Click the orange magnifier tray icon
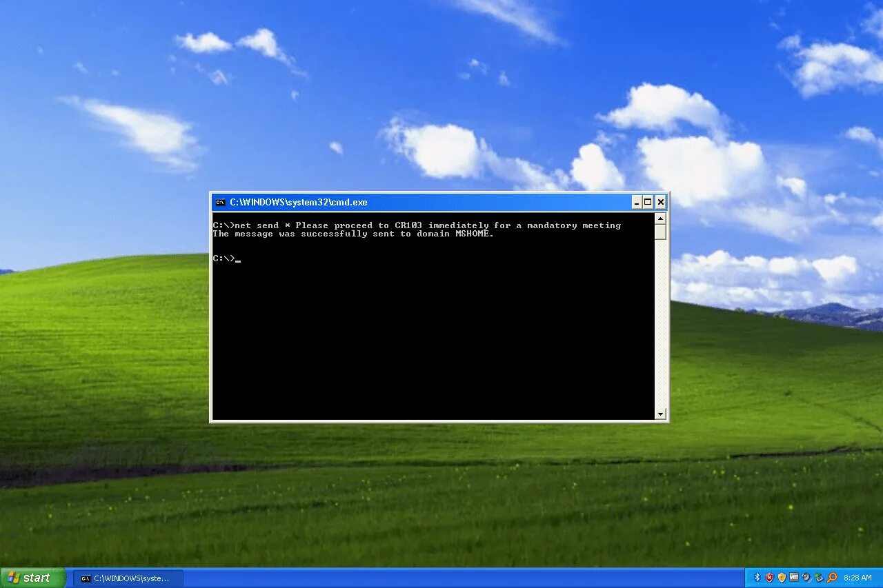 [x=832, y=578]
